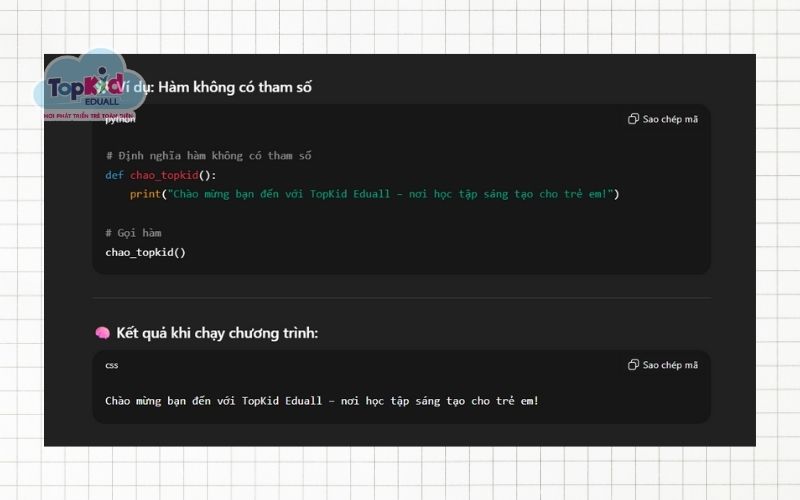Click the "# Gọi hàm" comment line
The width and height of the screenshot is (800, 500).
133,233
